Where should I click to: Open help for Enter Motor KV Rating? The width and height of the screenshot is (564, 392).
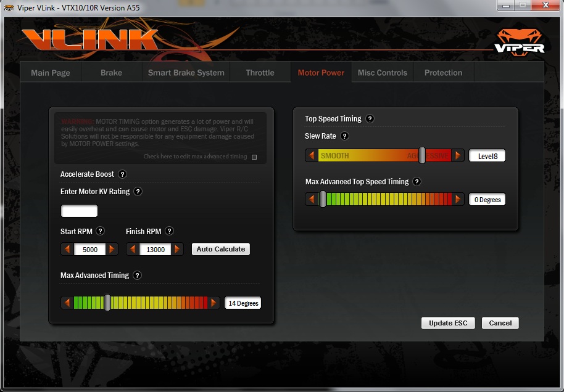138,192
